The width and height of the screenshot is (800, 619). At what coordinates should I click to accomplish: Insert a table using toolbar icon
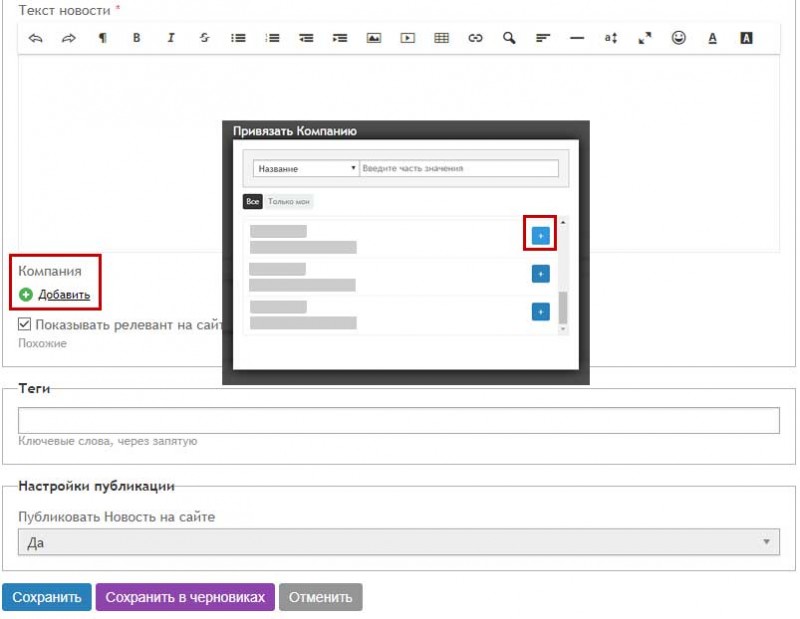tap(441, 38)
